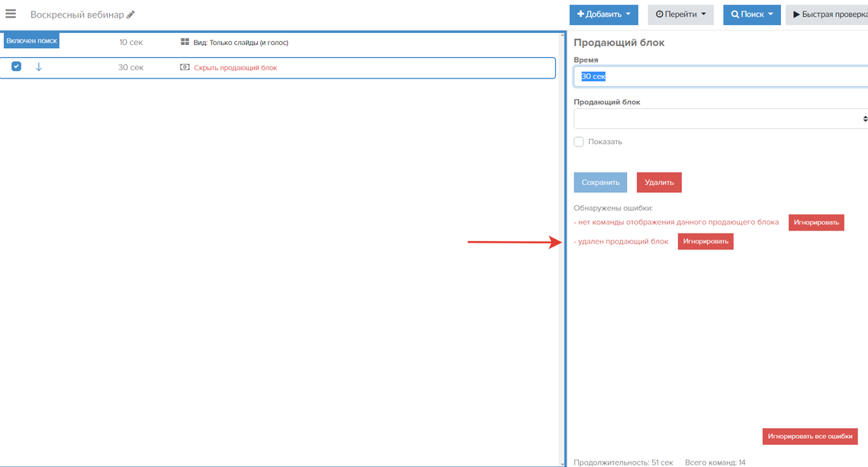This screenshot has width=868, height=467.
Task: Click the down arrow icon in 30 сек row
Action: click(x=39, y=67)
